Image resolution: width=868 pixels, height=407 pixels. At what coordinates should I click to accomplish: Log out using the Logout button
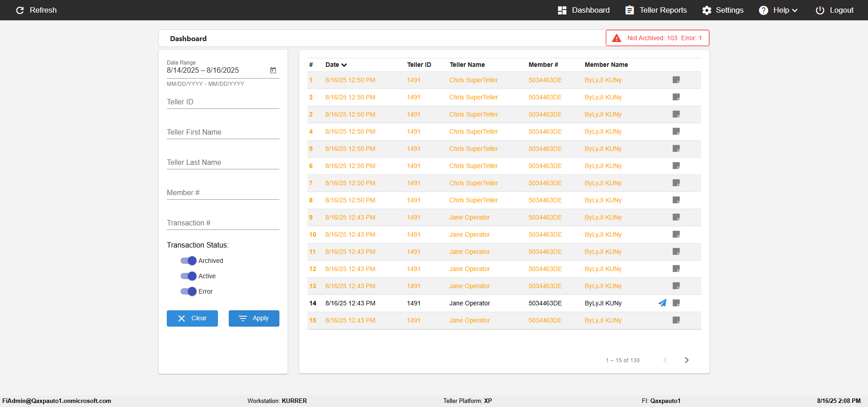835,10
